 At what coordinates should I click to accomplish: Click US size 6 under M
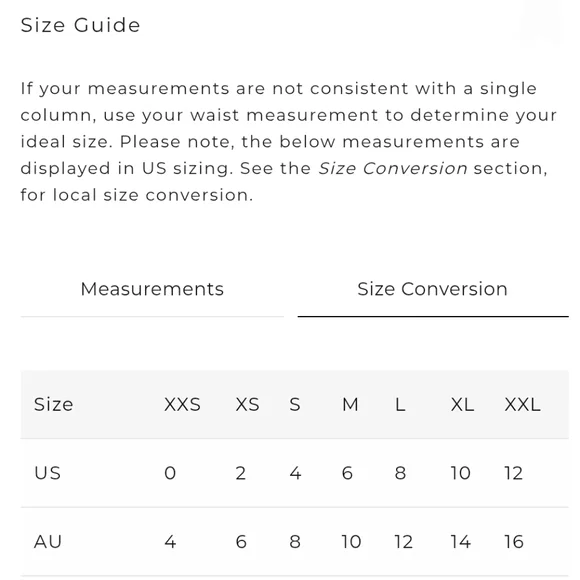coord(347,473)
